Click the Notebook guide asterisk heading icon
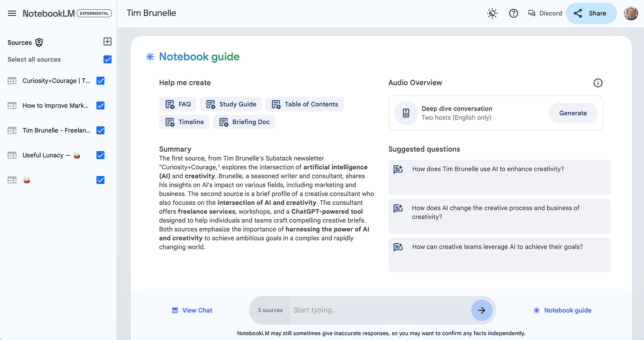The image size is (644, 340). click(150, 57)
